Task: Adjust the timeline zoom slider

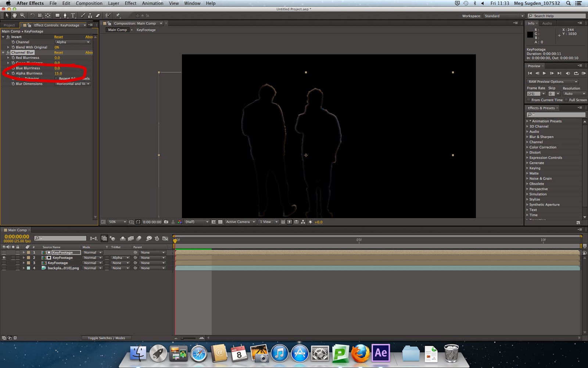Action: click(x=189, y=338)
